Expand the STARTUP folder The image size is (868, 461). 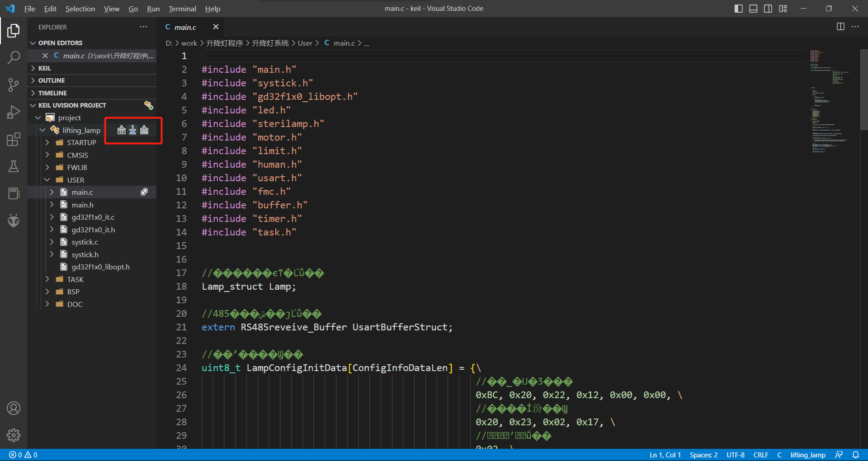(81, 142)
